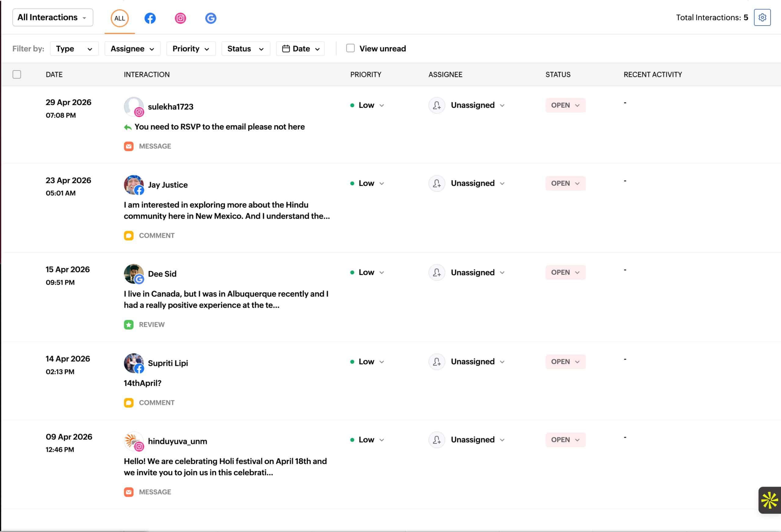
Task: Filter interactions by the Google icon
Action: point(211,18)
